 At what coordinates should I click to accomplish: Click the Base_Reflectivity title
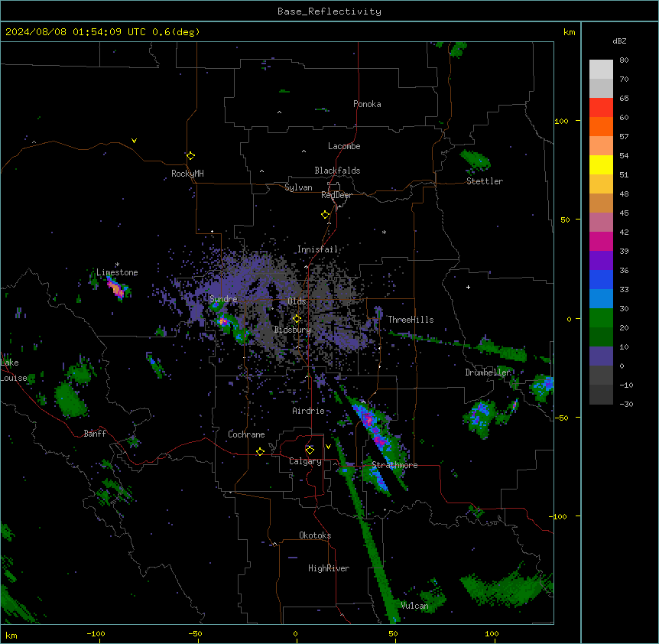pyautogui.click(x=329, y=11)
